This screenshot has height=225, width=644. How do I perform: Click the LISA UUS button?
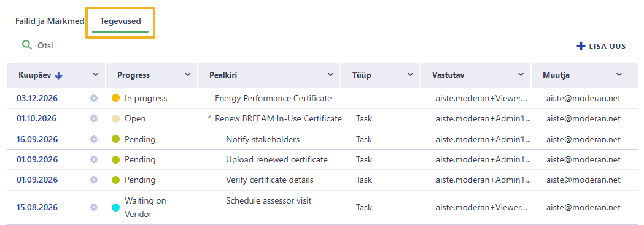click(601, 47)
